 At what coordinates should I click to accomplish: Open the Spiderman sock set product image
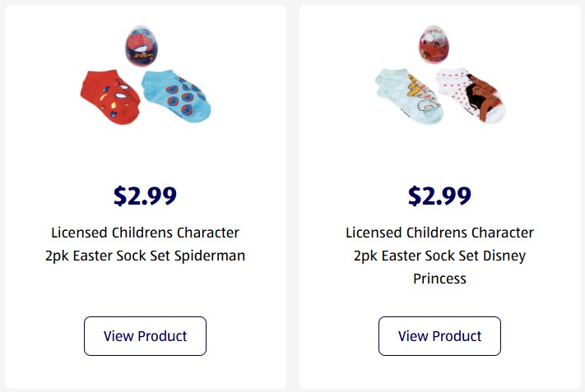146,78
